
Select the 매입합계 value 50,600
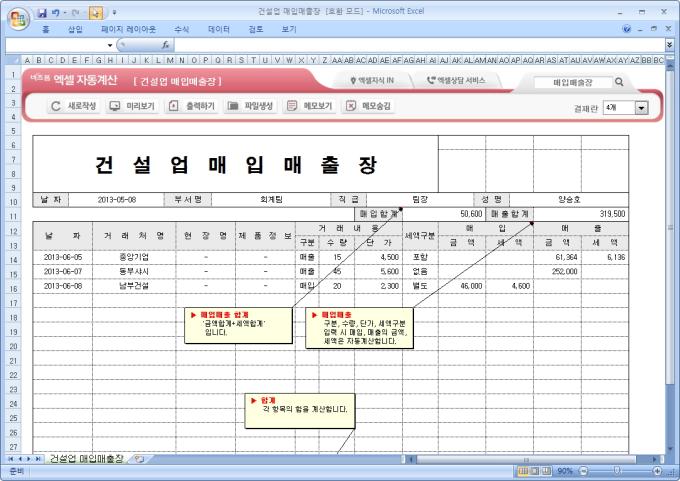(443, 214)
